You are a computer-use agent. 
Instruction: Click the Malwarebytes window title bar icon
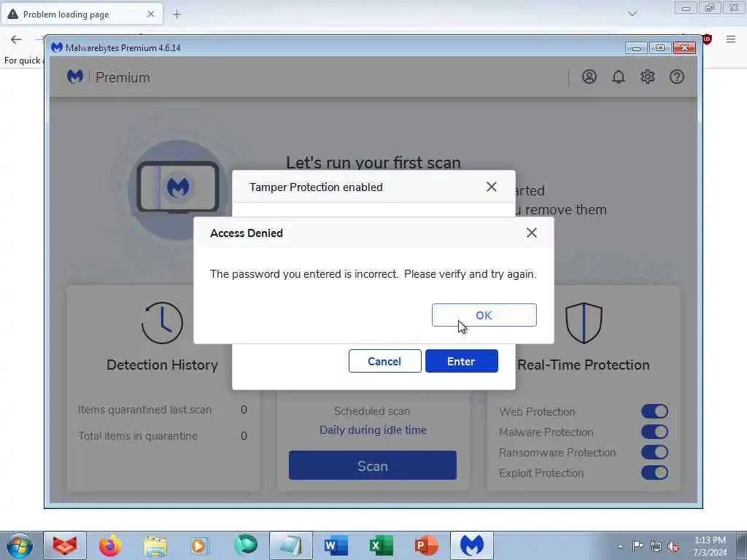[x=57, y=47]
